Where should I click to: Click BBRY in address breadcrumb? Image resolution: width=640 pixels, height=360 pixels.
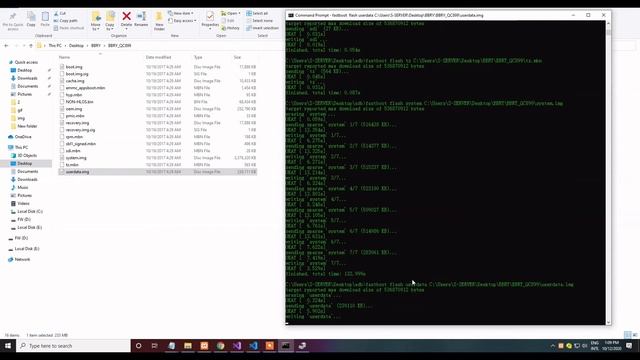96,46
